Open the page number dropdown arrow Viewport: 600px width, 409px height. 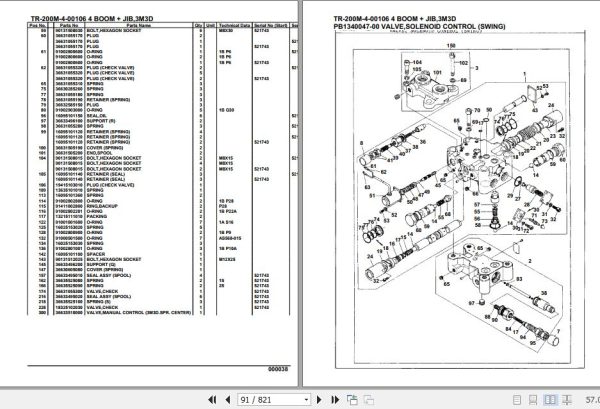306,400
